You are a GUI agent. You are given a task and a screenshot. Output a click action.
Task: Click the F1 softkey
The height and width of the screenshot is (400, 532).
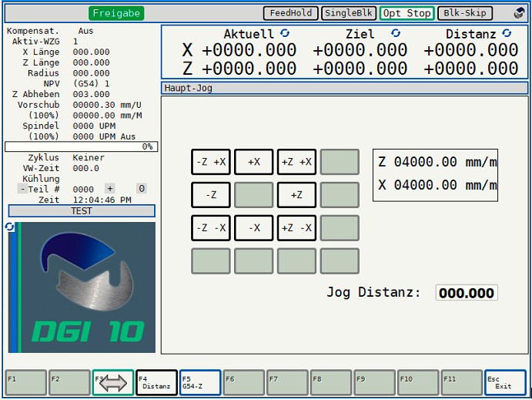click(x=25, y=383)
